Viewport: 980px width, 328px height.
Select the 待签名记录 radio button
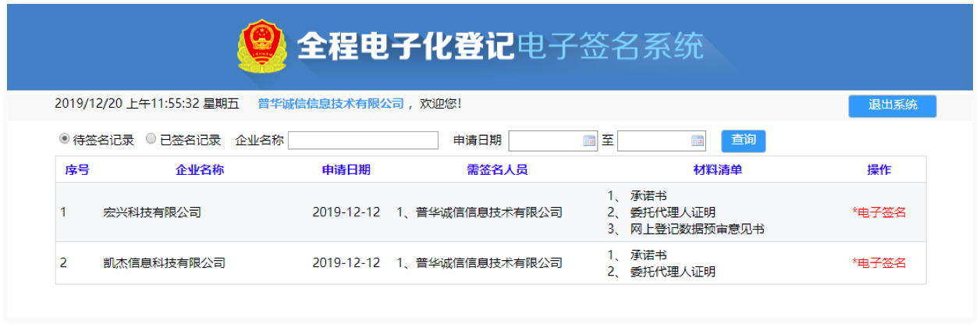(64, 139)
